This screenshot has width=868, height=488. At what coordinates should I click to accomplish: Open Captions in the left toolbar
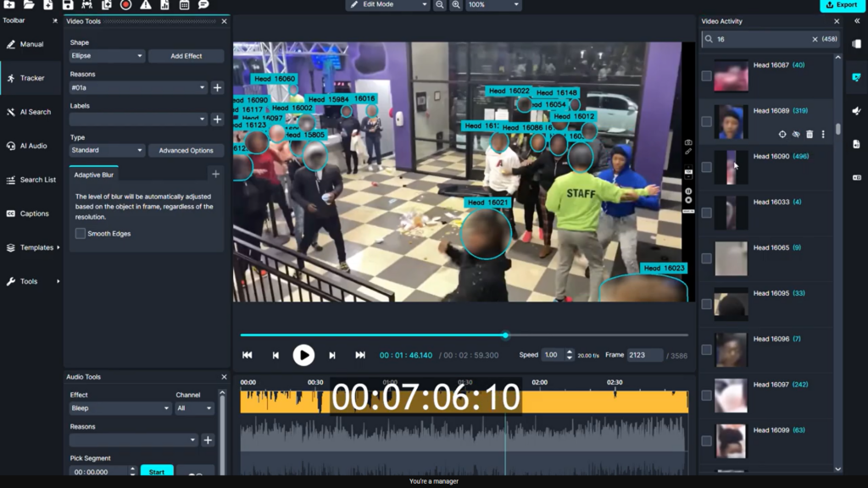coord(31,213)
